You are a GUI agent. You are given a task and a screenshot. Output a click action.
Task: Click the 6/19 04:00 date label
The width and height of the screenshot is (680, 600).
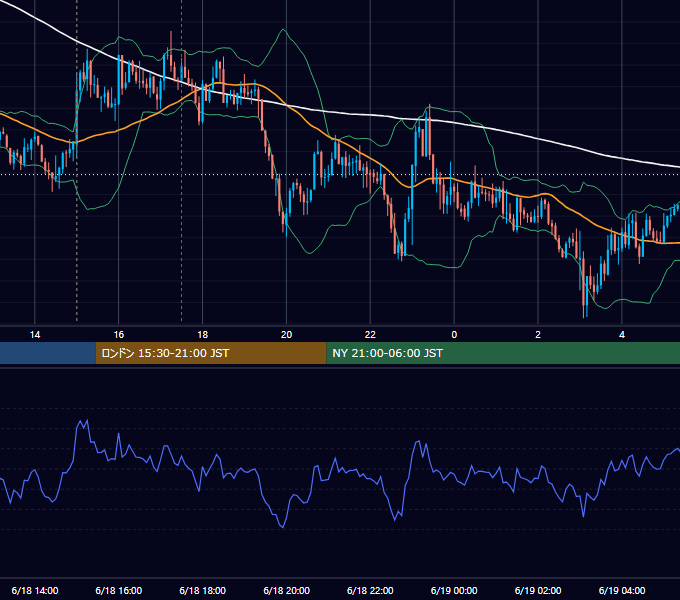click(x=622, y=590)
